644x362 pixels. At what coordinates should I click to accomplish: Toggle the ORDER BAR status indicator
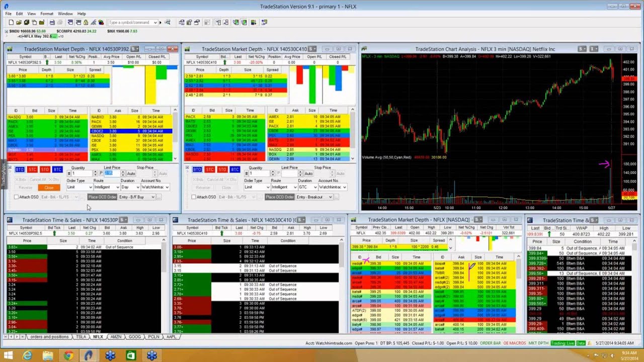[490, 343]
